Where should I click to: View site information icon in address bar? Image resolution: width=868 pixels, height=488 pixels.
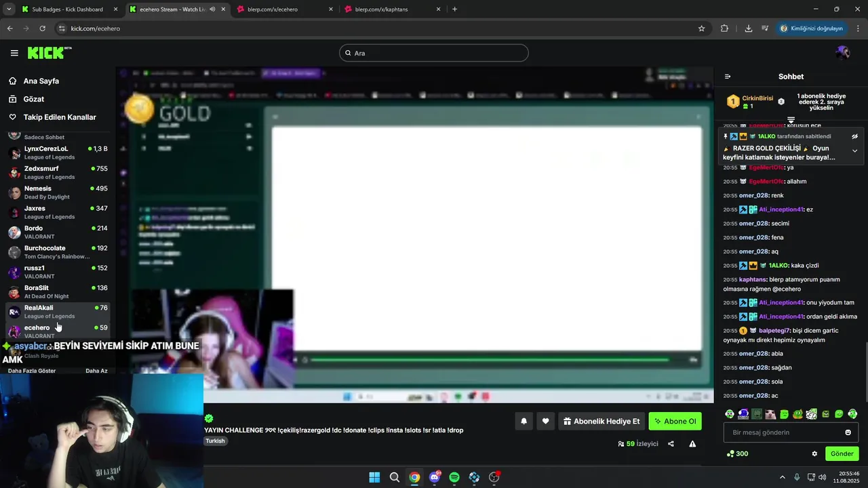pyautogui.click(x=62, y=28)
